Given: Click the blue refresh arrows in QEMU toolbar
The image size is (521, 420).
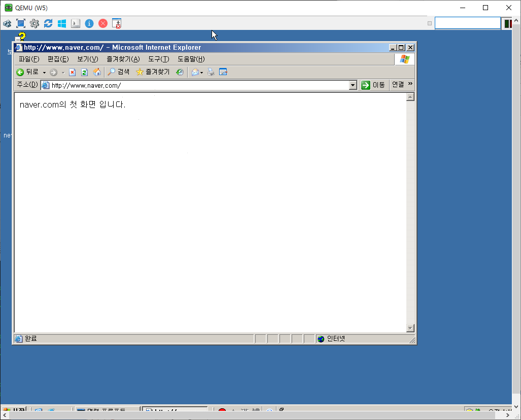Looking at the screenshot, I should click(x=48, y=24).
